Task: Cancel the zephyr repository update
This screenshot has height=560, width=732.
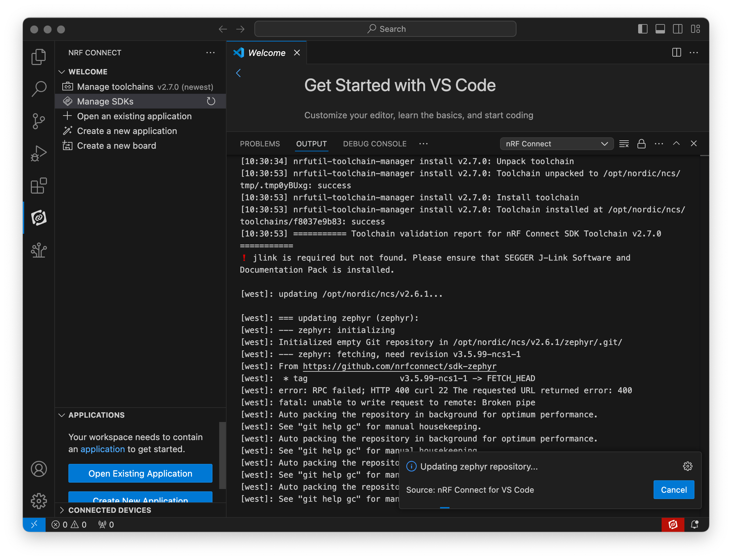Action: [674, 490]
